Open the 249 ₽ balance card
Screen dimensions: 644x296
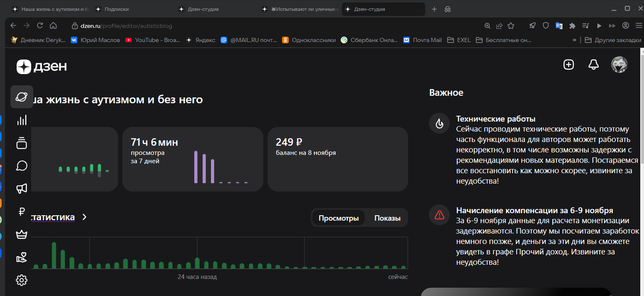pyautogui.click(x=338, y=159)
